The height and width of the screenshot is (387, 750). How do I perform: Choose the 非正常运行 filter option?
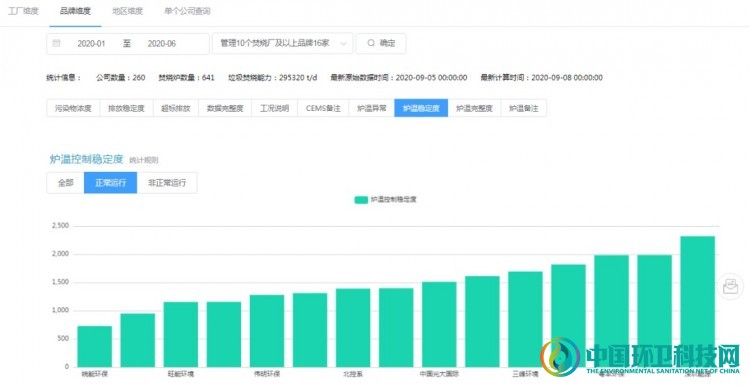point(167,183)
